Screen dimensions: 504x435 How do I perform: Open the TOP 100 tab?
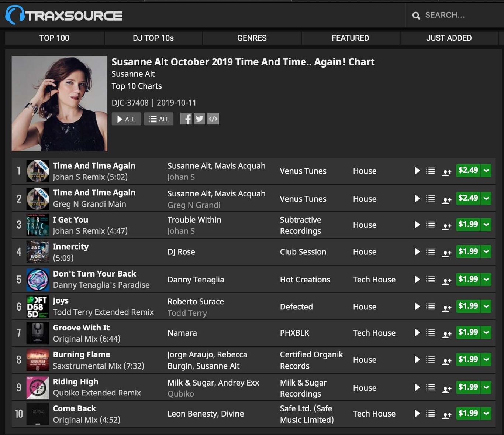click(x=54, y=38)
